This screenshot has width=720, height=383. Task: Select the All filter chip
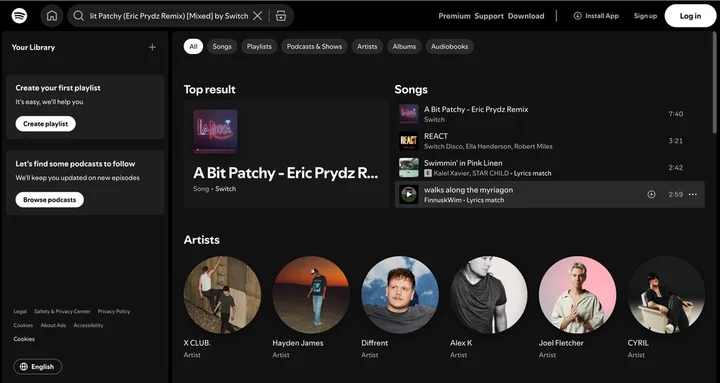point(193,46)
